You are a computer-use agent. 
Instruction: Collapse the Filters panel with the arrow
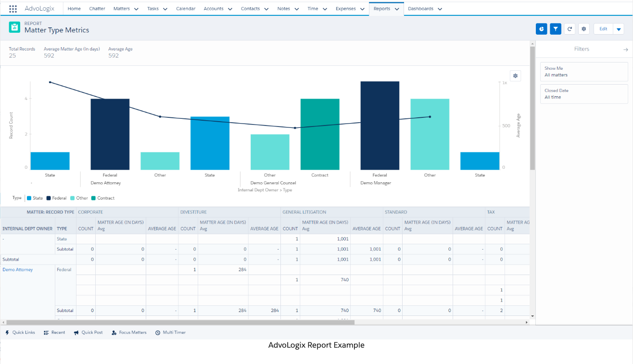[x=625, y=49]
